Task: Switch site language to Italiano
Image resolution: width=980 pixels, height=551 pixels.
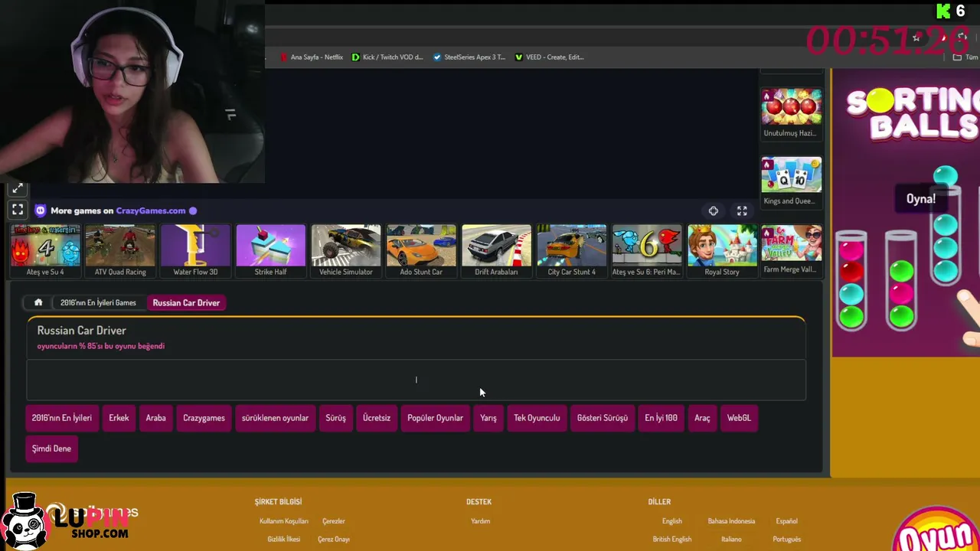Action: 731,539
